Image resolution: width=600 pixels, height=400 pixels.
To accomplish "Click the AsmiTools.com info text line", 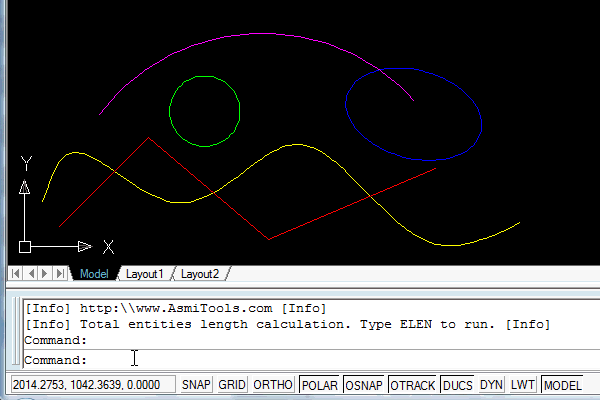I will click(x=176, y=308).
